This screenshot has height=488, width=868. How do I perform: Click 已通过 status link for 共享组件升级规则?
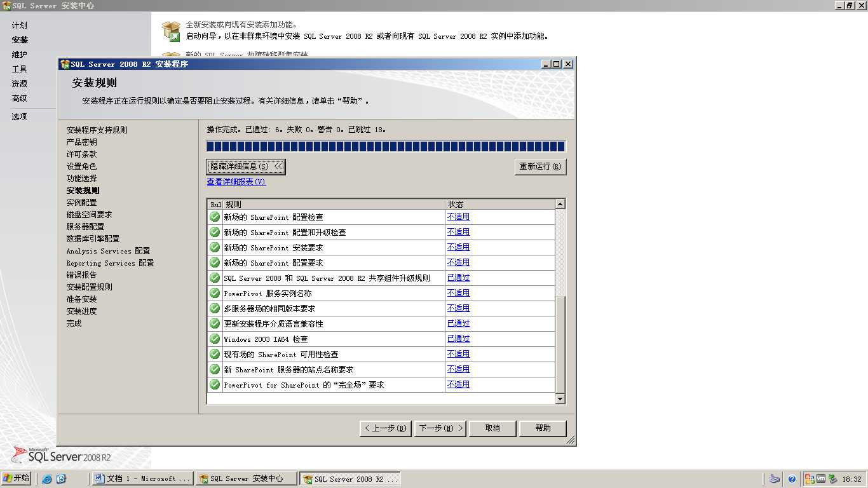(459, 278)
